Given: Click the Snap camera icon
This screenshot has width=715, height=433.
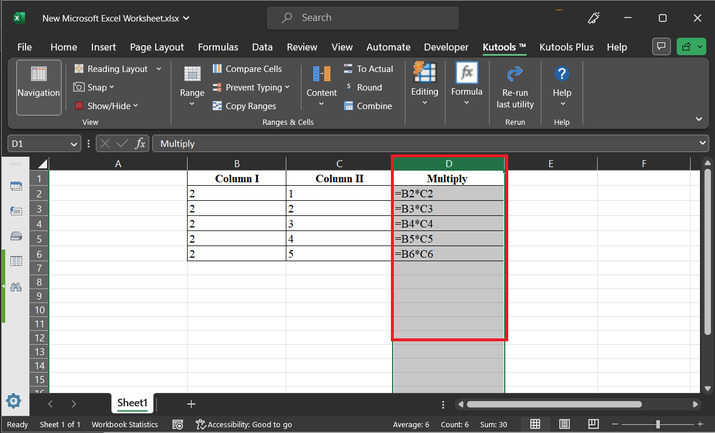Looking at the screenshot, I should coord(79,87).
